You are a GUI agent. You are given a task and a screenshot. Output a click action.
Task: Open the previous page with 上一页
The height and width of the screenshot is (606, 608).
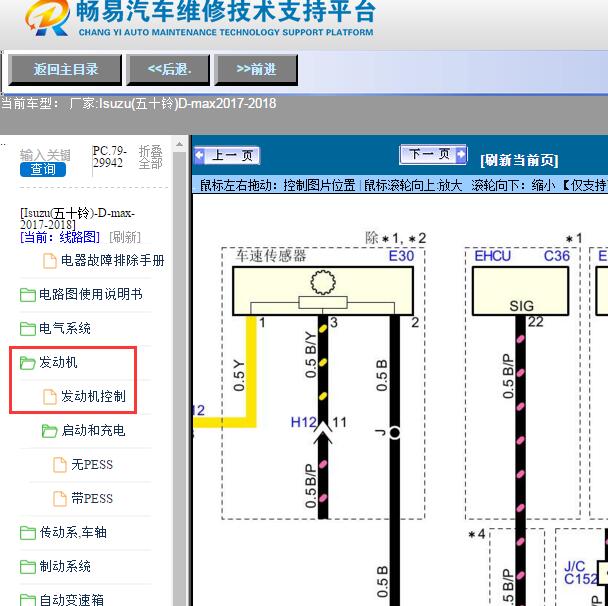(x=227, y=155)
